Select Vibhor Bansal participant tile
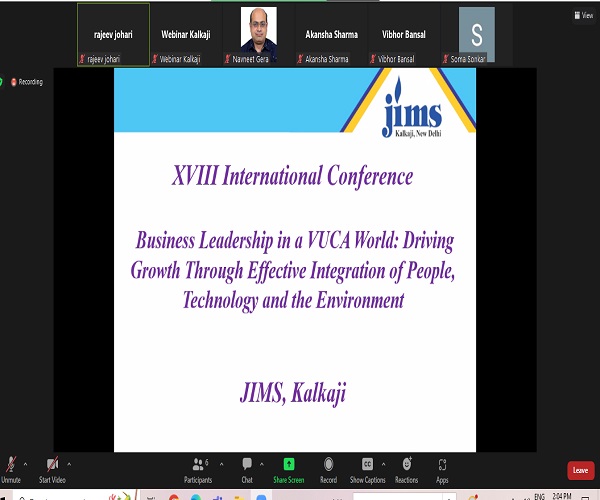Image resolution: width=600 pixels, height=500 pixels. [404, 34]
